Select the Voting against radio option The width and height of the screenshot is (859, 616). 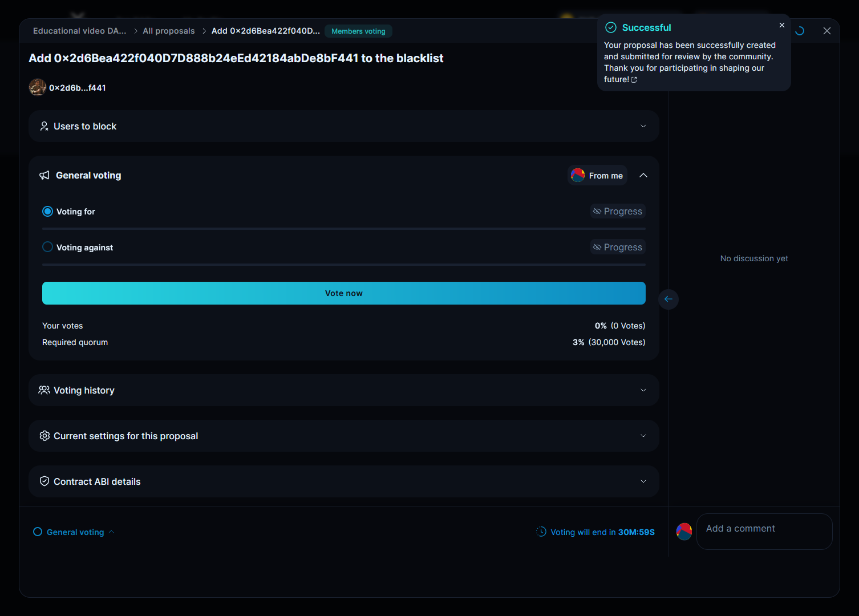pos(48,247)
